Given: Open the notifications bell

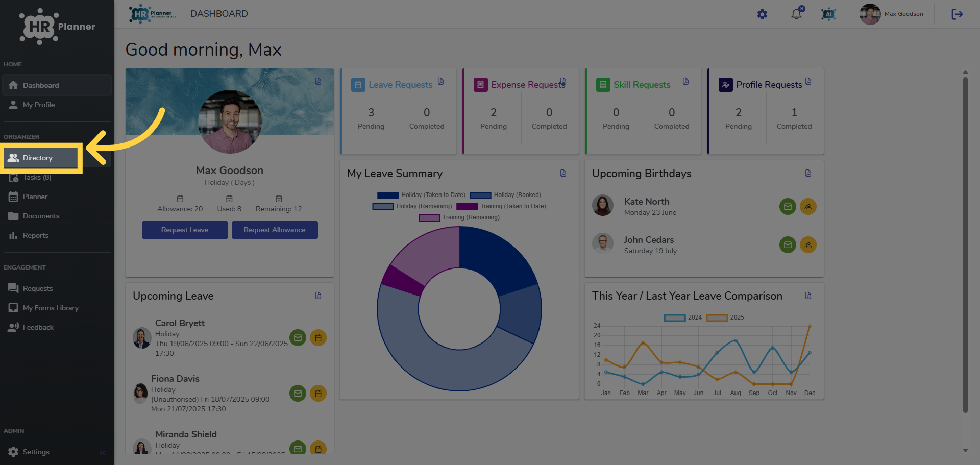Looking at the screenshot, I should (x=796, y=14).
